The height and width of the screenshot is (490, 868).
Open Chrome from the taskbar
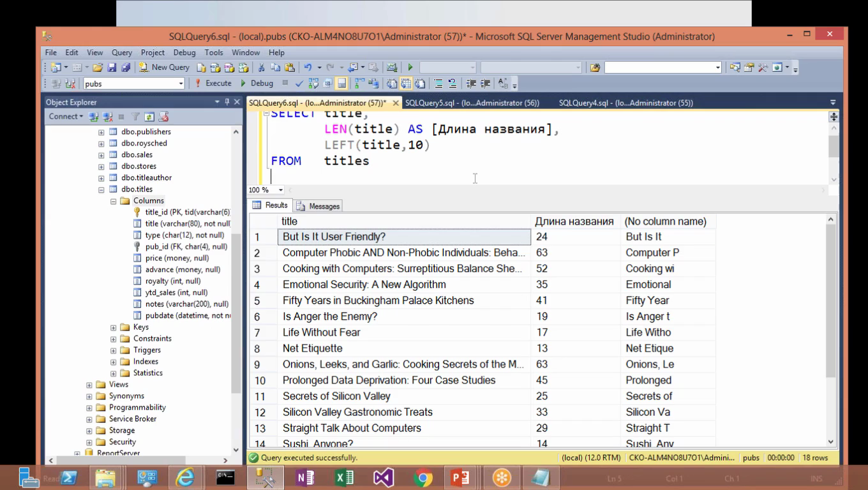(423, 477)
